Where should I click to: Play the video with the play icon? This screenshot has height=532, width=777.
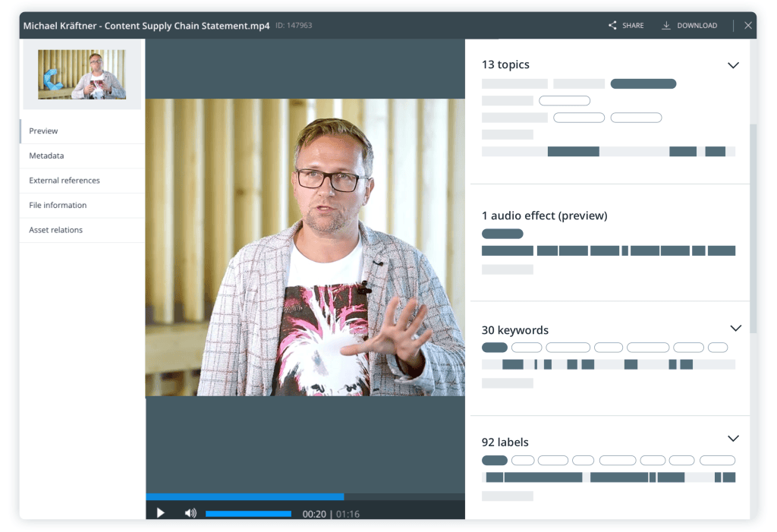160,512
